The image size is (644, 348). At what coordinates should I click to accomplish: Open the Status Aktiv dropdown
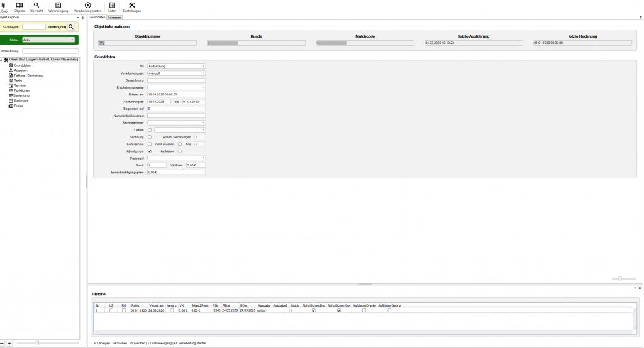(48, 40)
